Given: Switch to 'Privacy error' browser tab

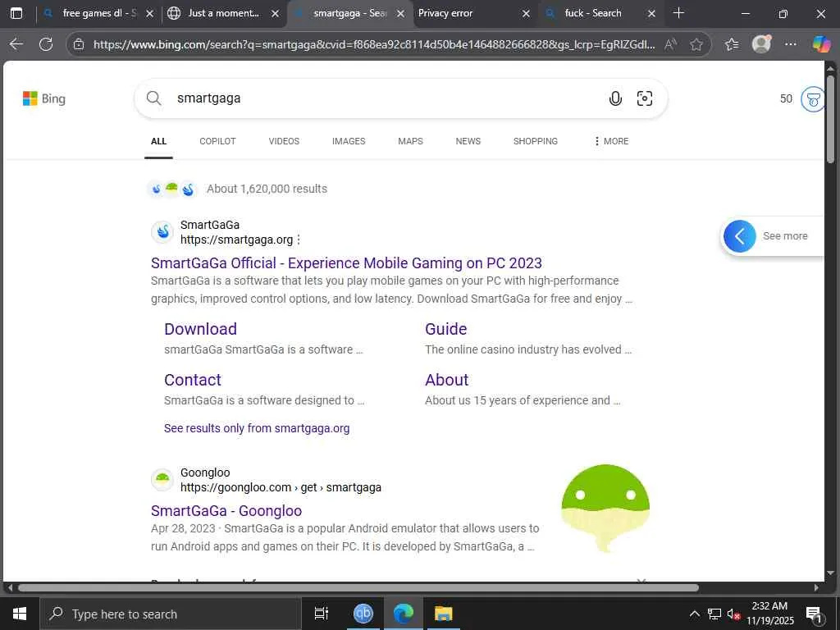Looking at the screenshot, I should click(465, 13).
